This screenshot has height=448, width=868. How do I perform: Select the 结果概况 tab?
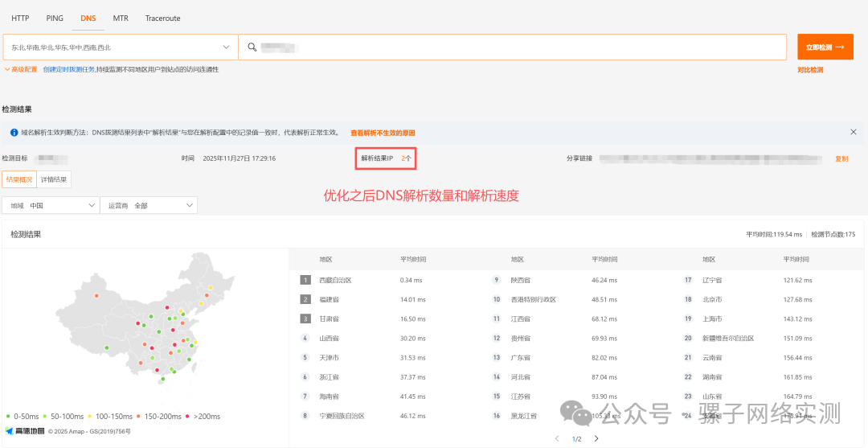tap(19, 179)
